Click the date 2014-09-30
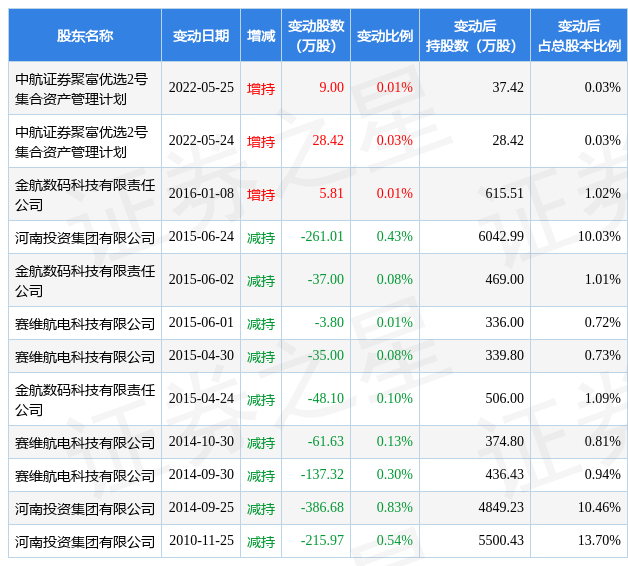628x566 pixels. pos(201,474)
